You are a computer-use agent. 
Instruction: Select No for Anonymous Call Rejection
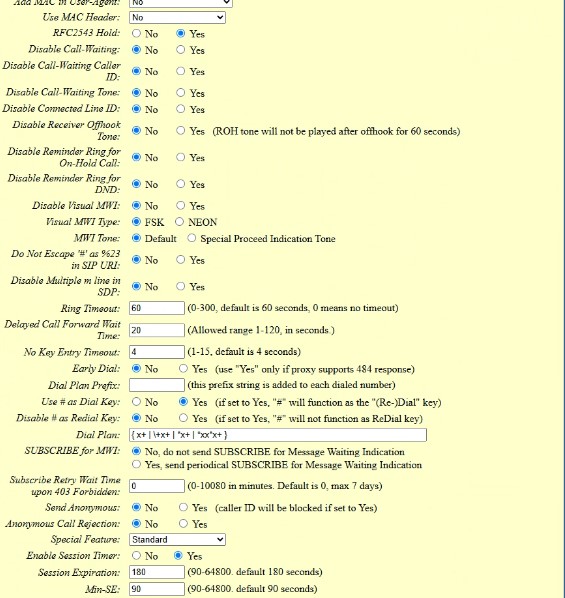point(136,523)
